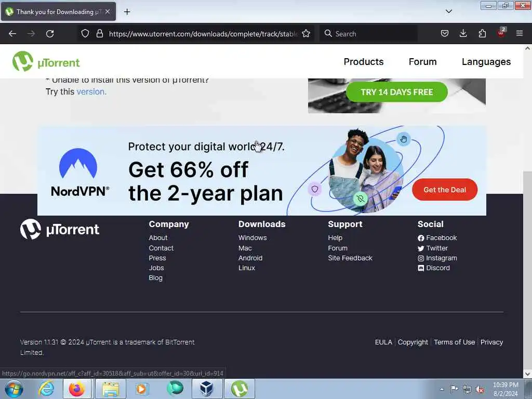The image size is (532, 399).
Task: Open the Save to Pocket icon
Action: pos(445,33)
